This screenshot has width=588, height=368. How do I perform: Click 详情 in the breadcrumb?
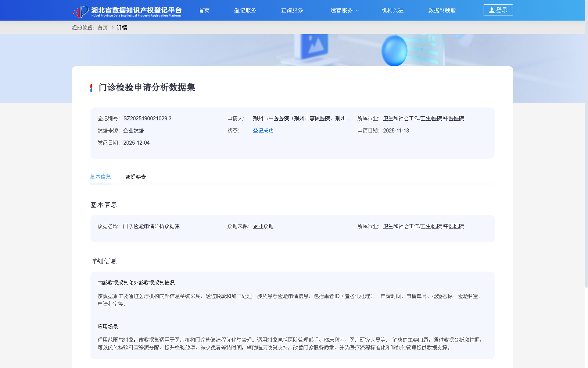pyautogui.click(x=122, y=28)
